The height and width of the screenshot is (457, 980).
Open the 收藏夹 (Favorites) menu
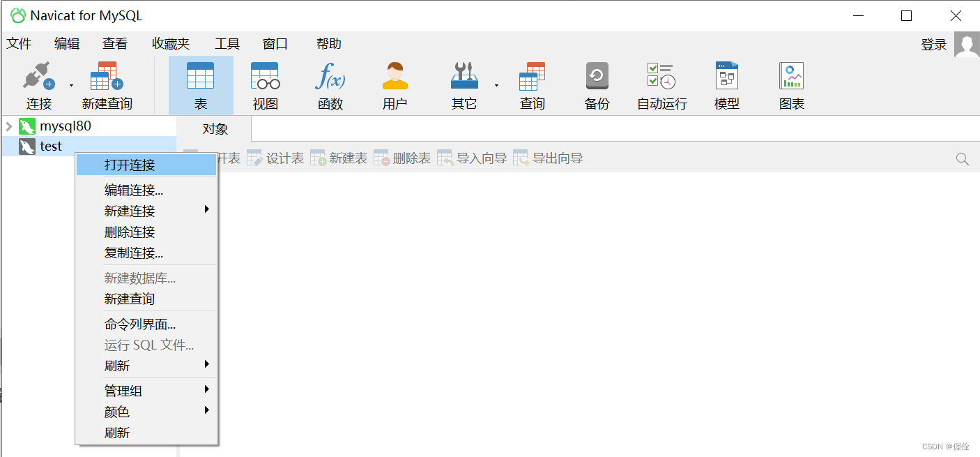click(x=171, y=44)
